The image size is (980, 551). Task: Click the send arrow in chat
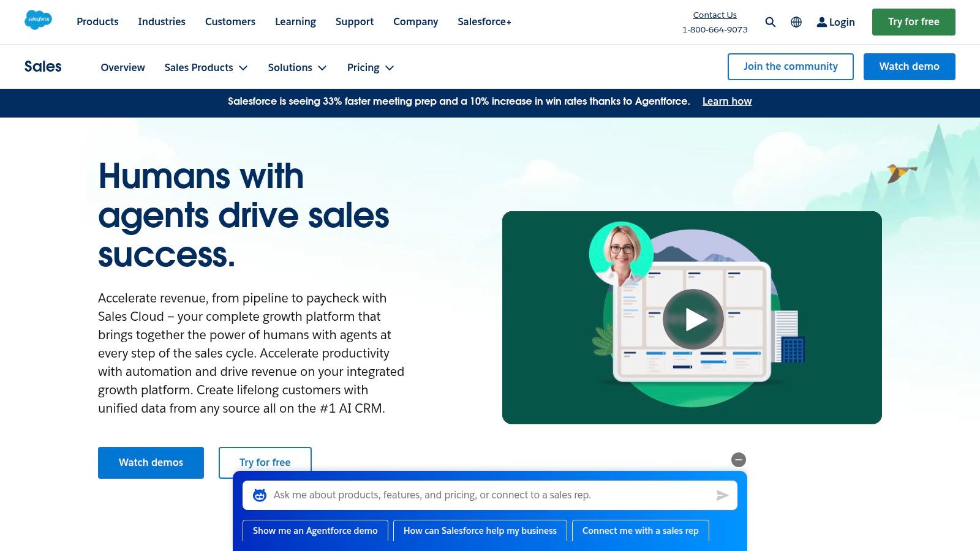(x=722, y=495)
